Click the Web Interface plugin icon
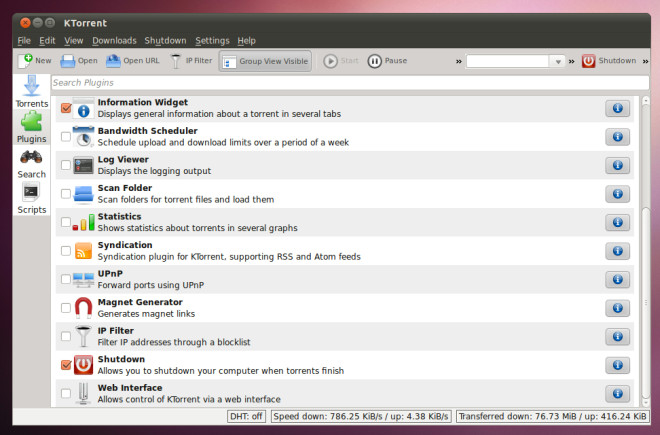 [83, 393]
